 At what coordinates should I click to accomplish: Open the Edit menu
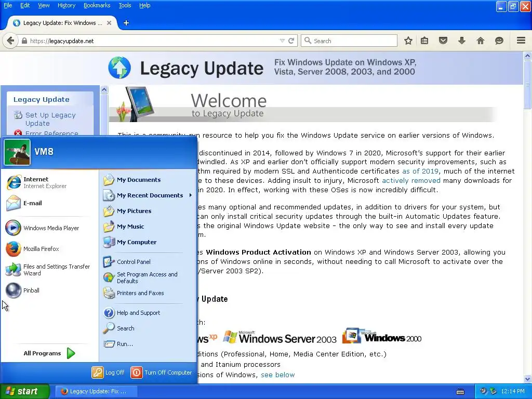pos(25,5)
